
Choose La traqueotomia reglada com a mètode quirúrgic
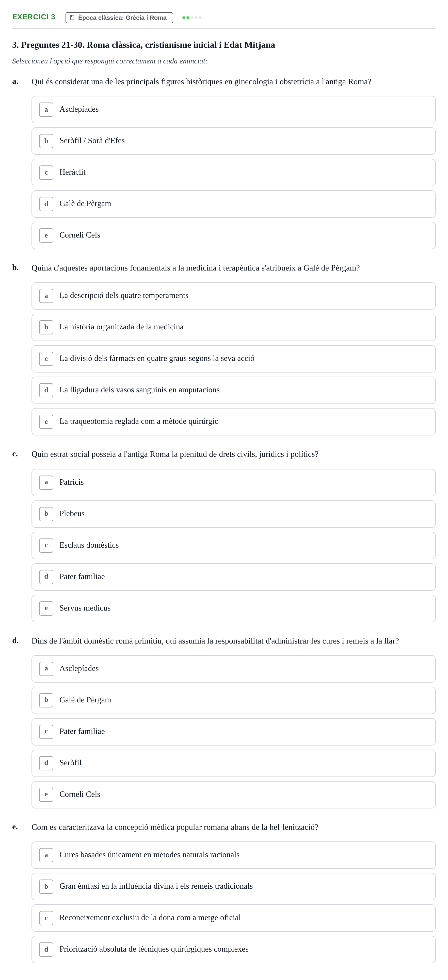pyautogui.click(x=233, y=422)
